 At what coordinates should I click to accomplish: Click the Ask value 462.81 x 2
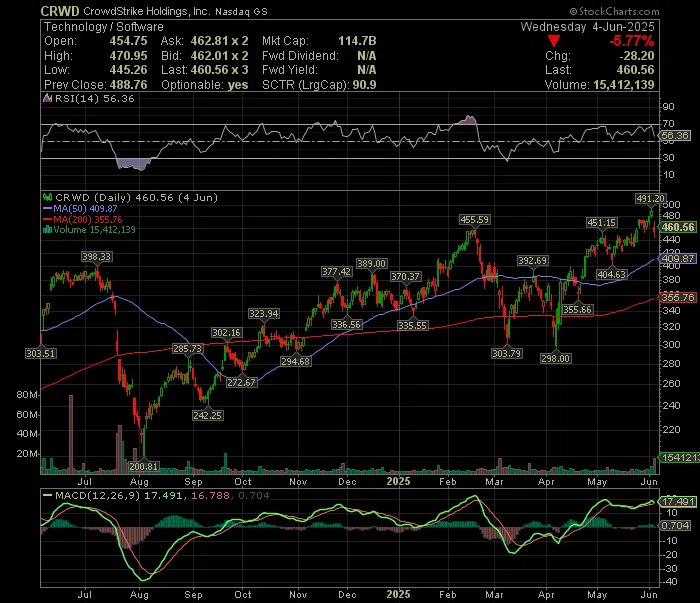219,41
